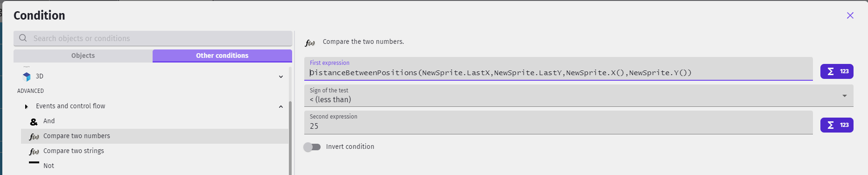Close the Condition dialog

(x=850, y=15)
